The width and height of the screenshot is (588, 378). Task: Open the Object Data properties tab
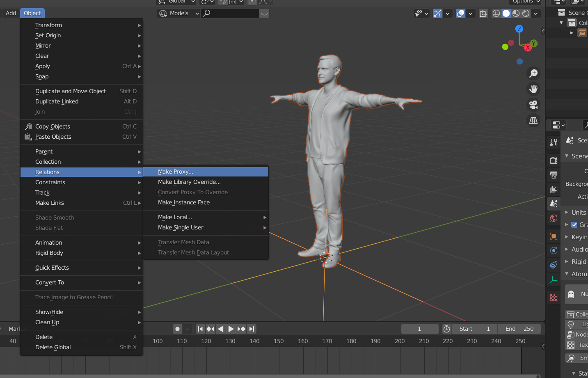(x=554, y=279)
